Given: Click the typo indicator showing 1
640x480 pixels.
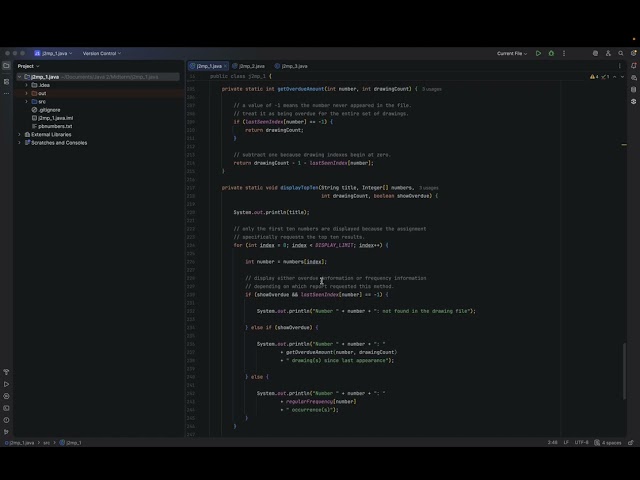Looking at the screenshot, I should click(605, 77).
